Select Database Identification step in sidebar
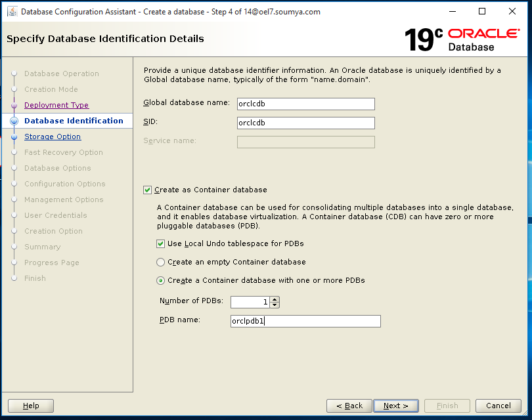Viewport: 532px width, 420px height. pos(74,121)
